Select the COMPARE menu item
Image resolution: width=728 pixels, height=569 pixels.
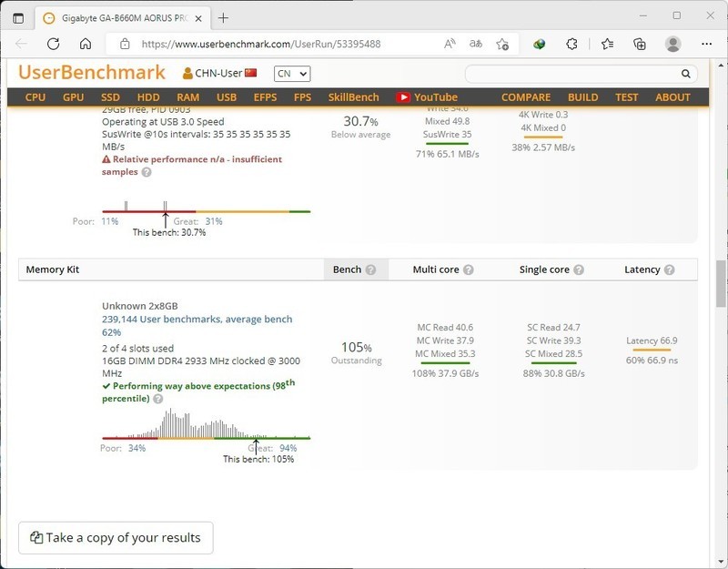point(526,97)
